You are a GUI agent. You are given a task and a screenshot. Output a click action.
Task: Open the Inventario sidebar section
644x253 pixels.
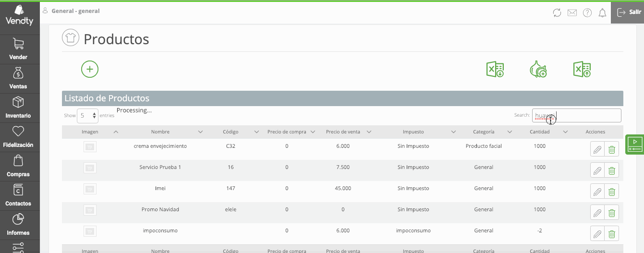coord(18,108)
